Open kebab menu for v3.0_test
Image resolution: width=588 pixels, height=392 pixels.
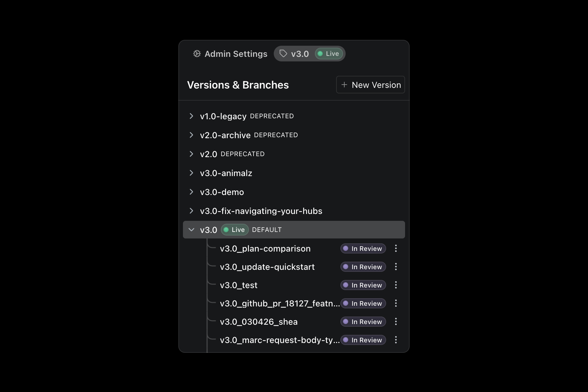click(396, 285)
